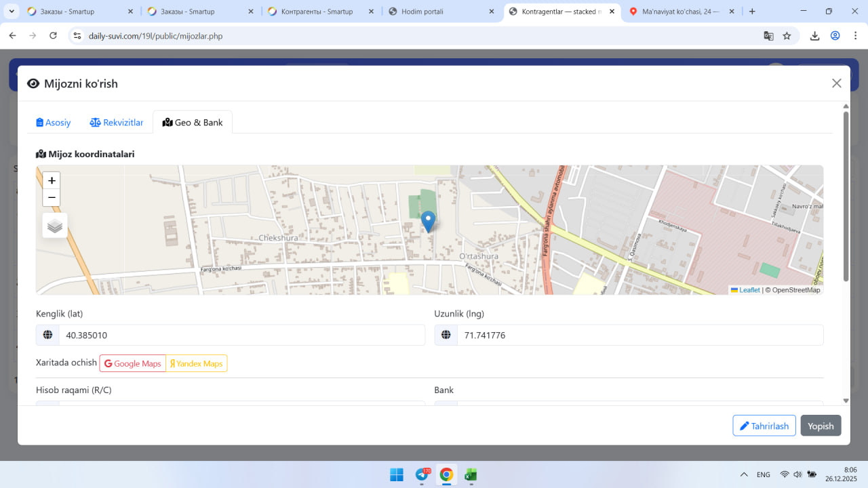Bookmark this page with star icon
This screenshot has width=868, height=488.
click(x=787, y=36)
